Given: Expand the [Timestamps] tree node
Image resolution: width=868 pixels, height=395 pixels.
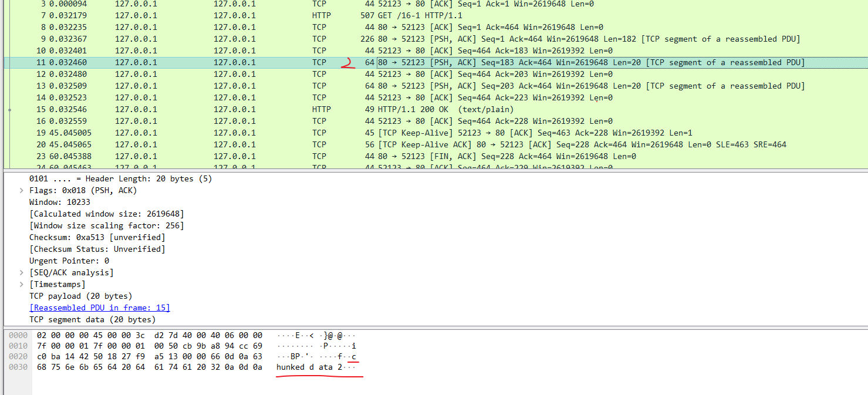Looking at the screenshot, I should pyautogui.click(x=22, y=284).
